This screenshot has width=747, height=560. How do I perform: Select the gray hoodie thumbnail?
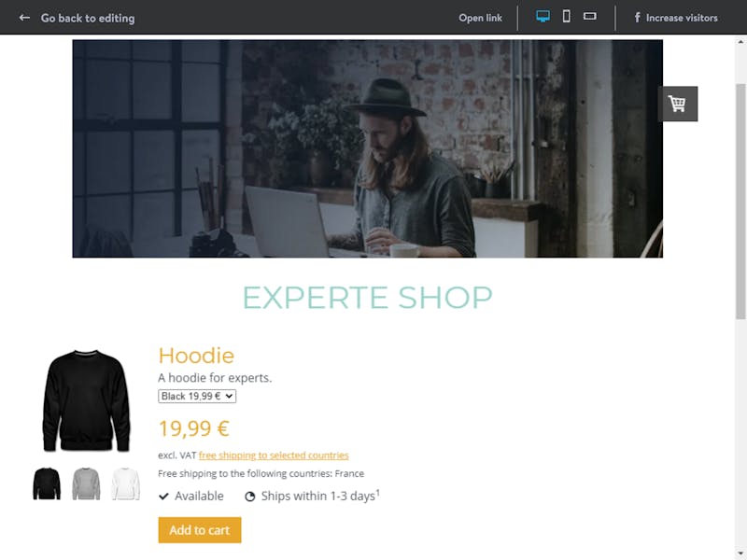pos(86,483)
